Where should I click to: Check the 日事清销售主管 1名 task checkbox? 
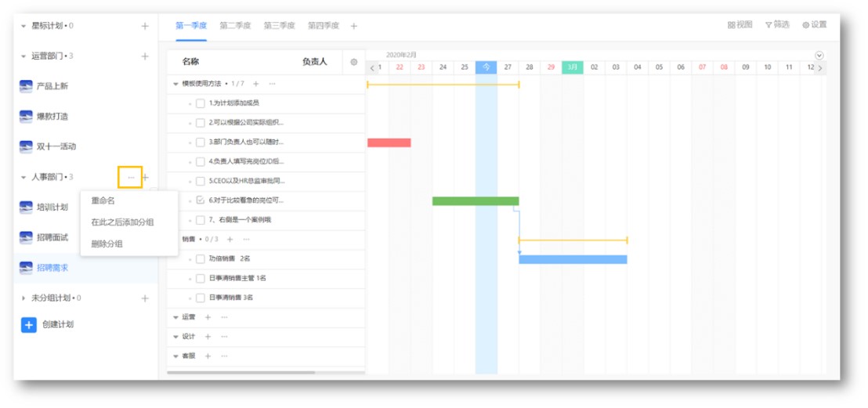click(x=201, y=278)
